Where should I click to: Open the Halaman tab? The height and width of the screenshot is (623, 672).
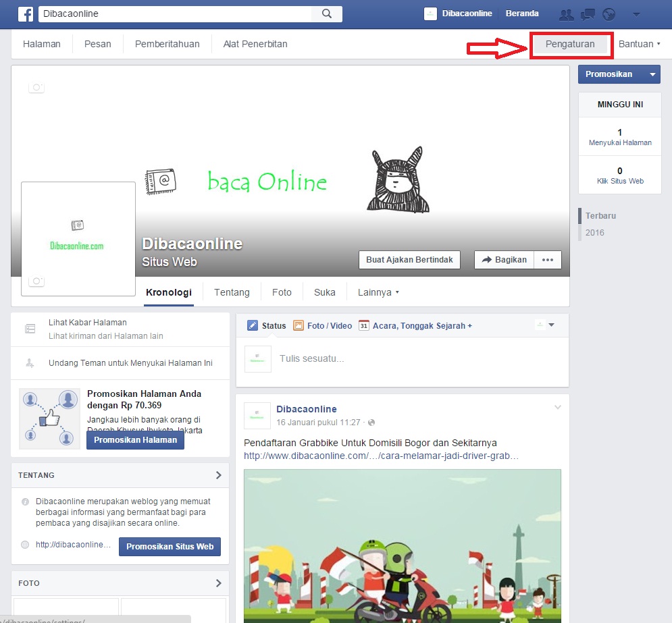point(42,44)
